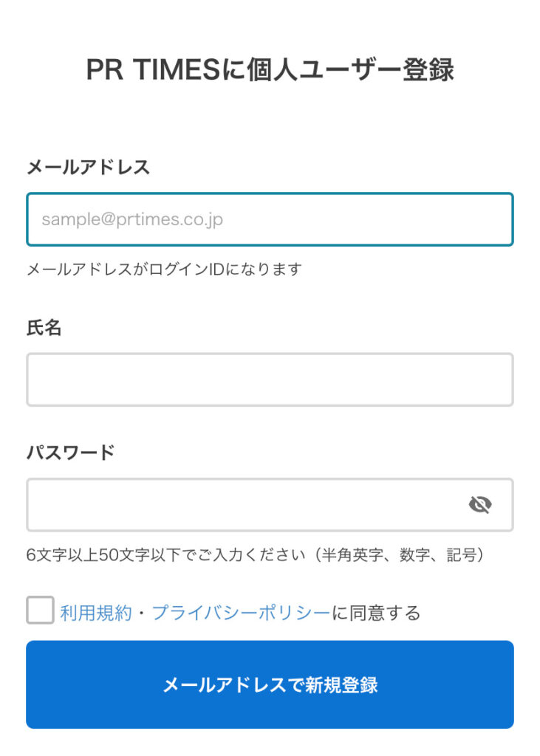Image resolution: width=540 pixels, height=756 pixels.
Task: Check the terms agreement checkbox
Action: [40, 610]
